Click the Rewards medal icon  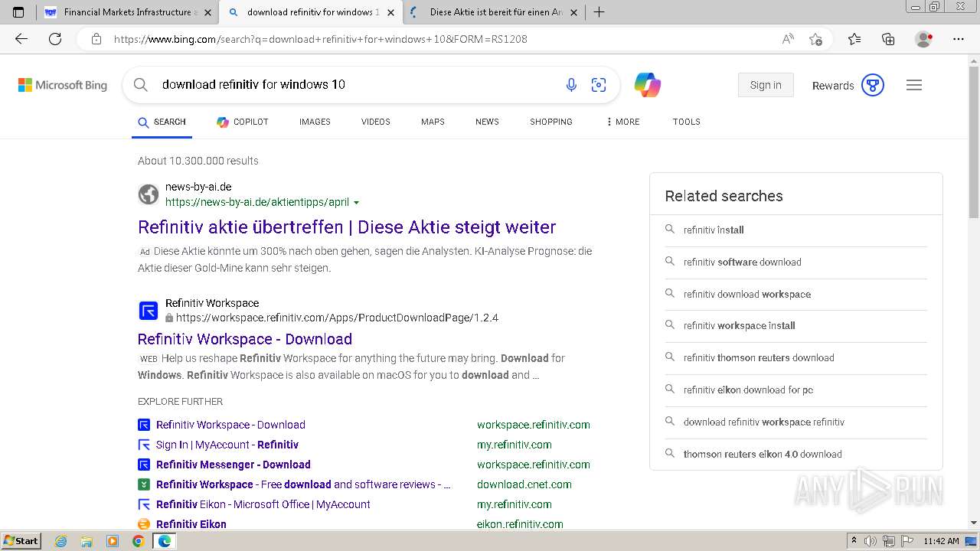pos(873,85)
